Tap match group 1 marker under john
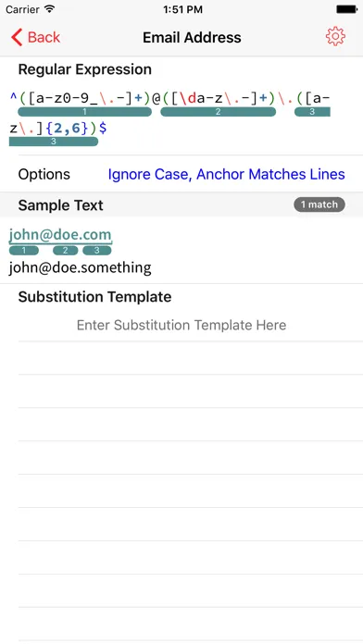363x644 pixels. pos(24,251)
